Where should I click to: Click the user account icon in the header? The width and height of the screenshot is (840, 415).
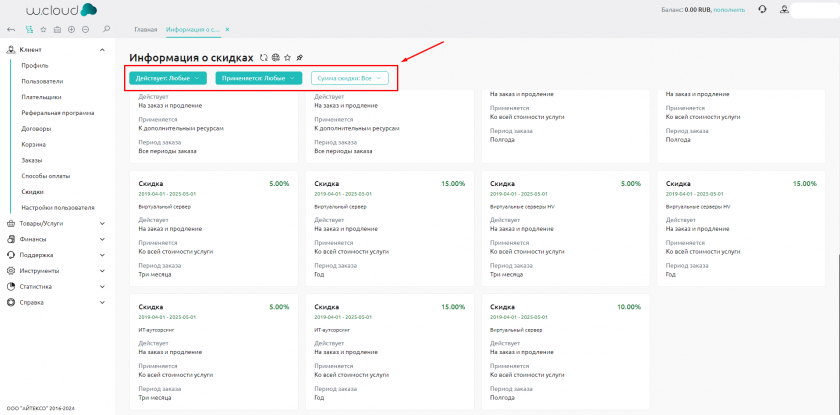coord(784,9)
